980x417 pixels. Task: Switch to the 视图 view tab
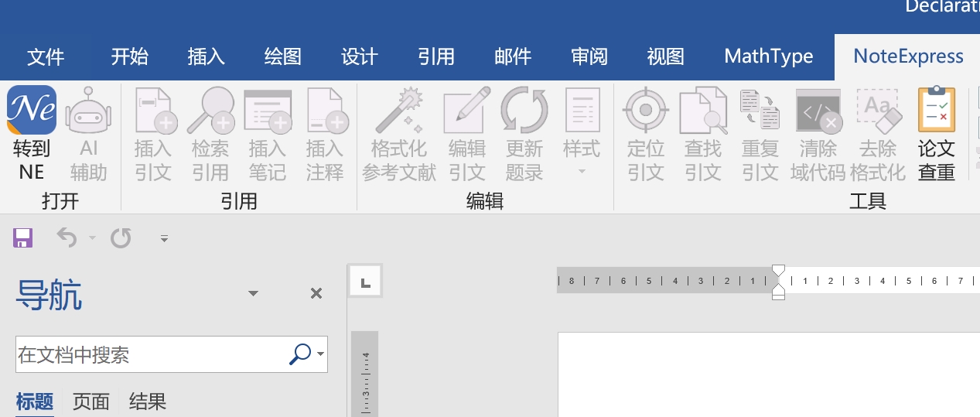point(665,56)
